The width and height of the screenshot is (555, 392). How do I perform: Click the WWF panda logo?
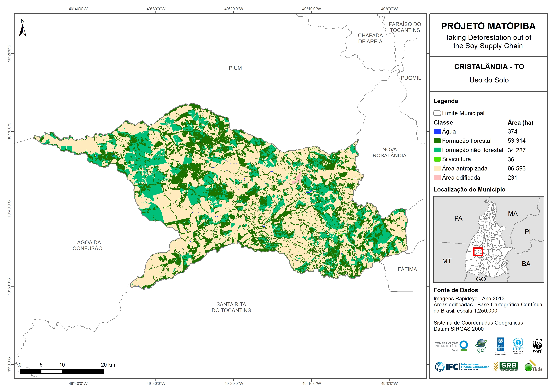click(537, 346)
